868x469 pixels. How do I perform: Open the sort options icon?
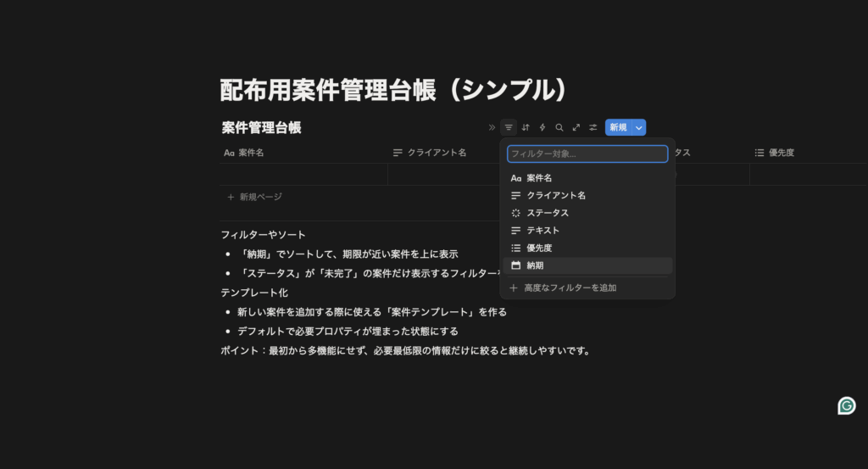pyautogui.click(x=526, y=127)
